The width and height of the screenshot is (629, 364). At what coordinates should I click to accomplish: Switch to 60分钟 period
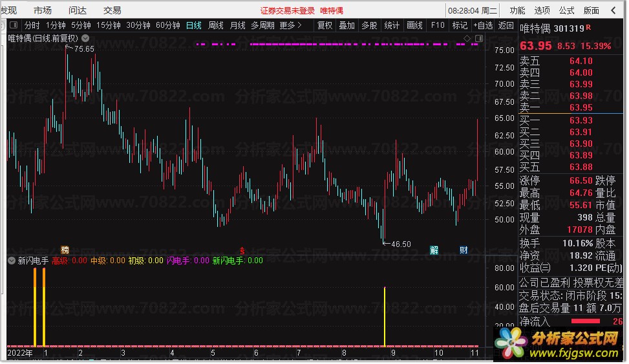(x=168, y=26)
